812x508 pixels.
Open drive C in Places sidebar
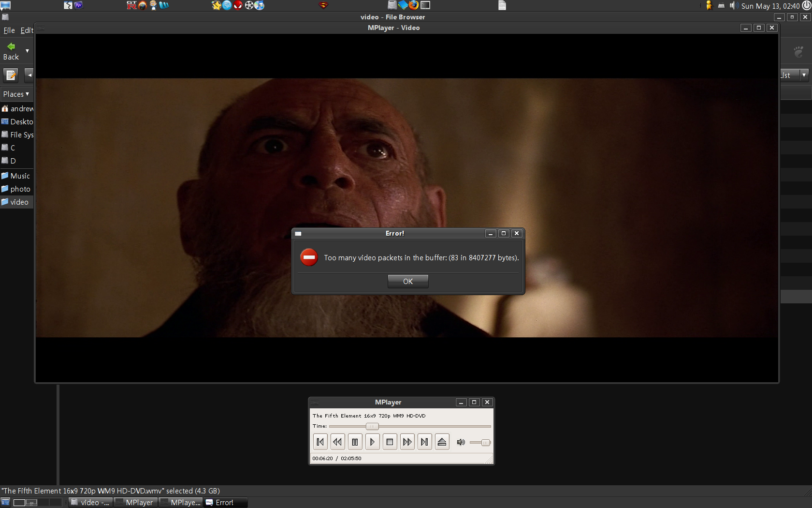[x=17, y=148]
